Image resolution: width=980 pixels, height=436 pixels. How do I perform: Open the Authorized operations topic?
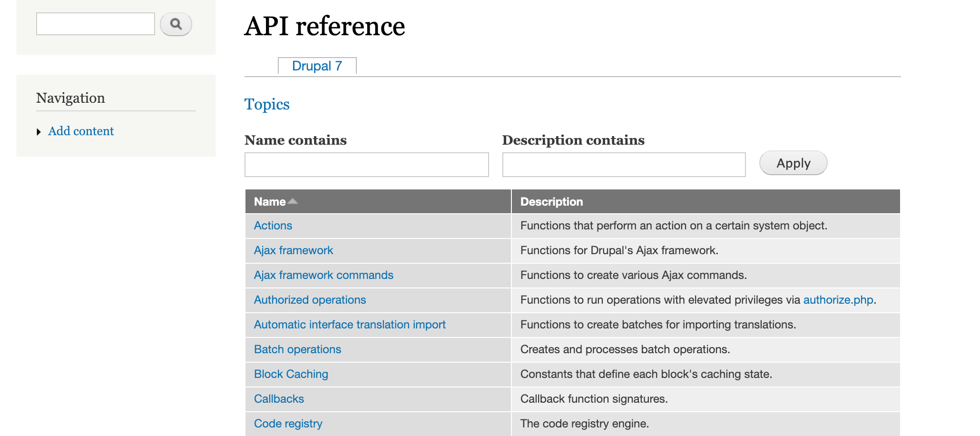(310, 300)
